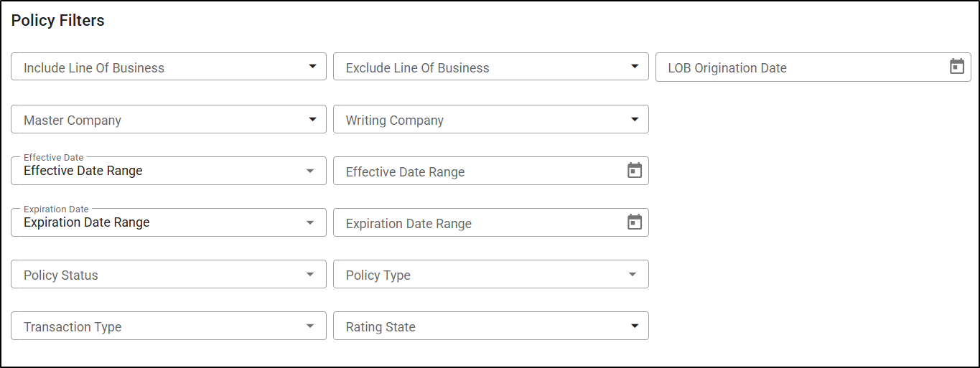This screenshot has height=368, width=980.
Task: Expand the Policy Status dropdown arrow
Action: click(x=310, y=275)
